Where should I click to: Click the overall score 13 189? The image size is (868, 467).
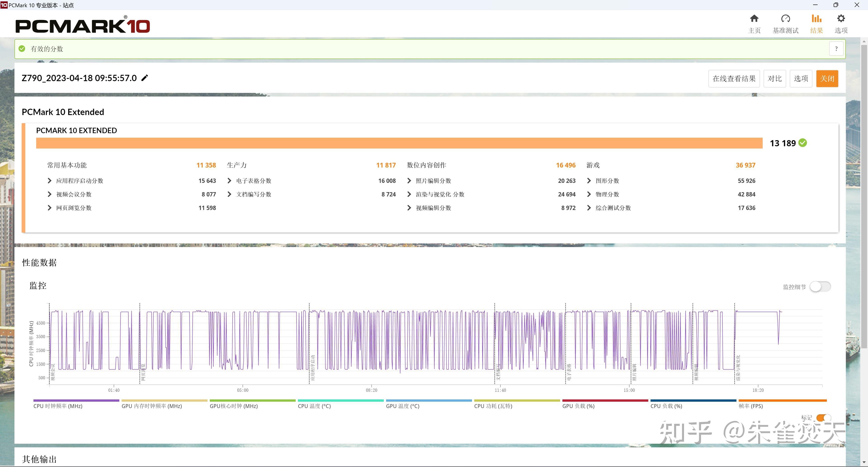point(783,143)
